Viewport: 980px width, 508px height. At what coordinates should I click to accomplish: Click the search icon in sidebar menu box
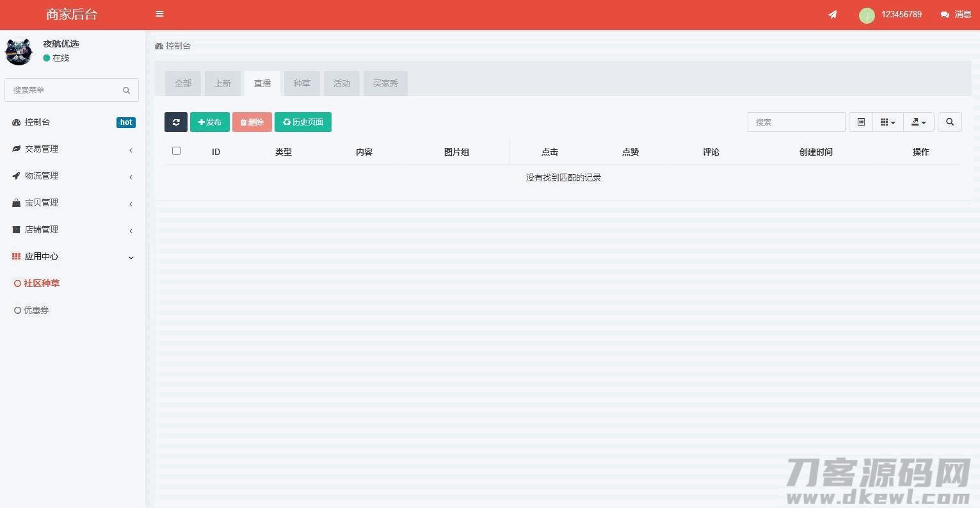(x=126, y=90)
